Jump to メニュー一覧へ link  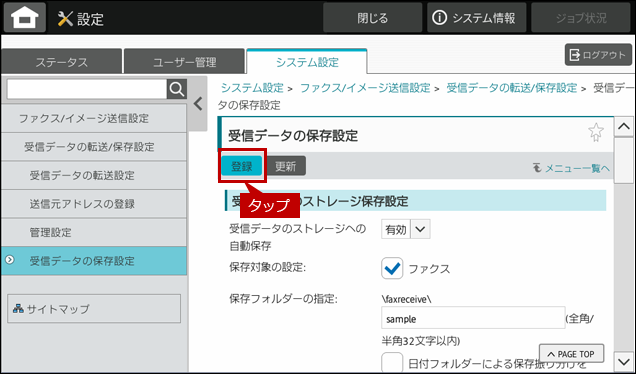(x=571, y=168)
